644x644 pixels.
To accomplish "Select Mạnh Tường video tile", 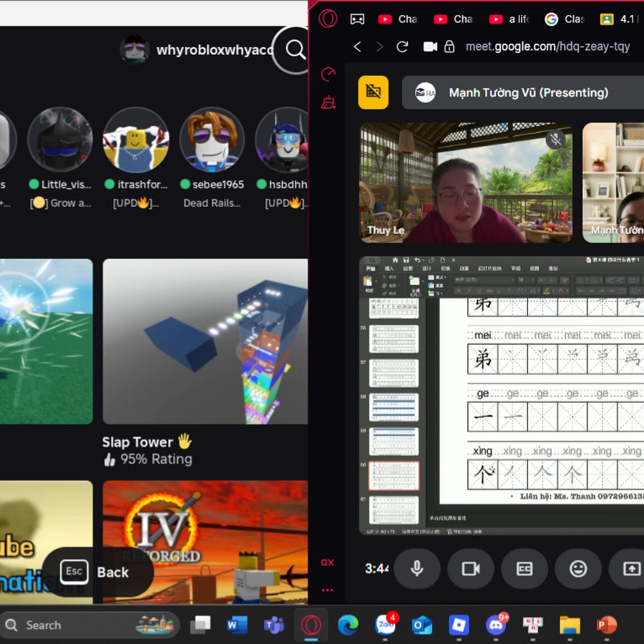I will coord(613,182).
